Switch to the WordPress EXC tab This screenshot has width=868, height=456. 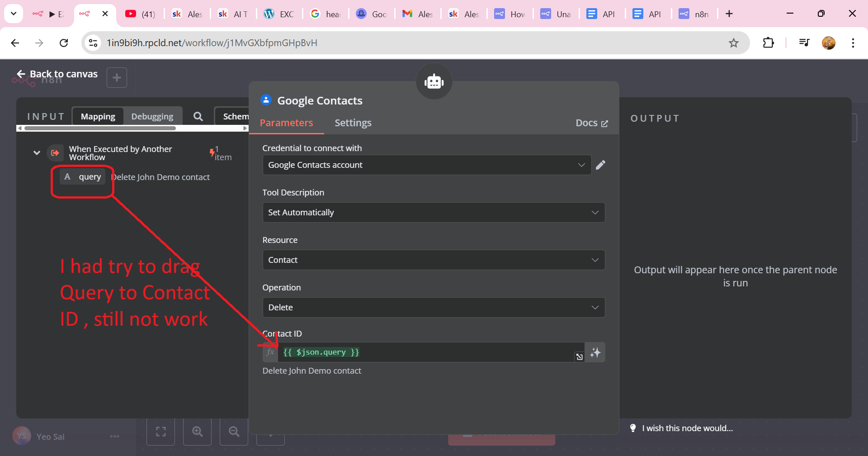[x=278, y=14]
